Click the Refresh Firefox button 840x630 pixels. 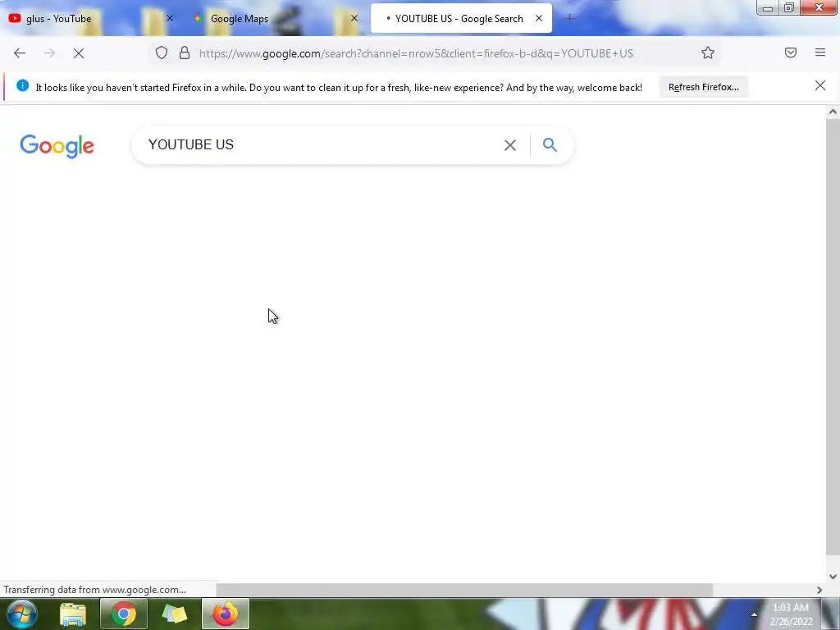point(703,87)
